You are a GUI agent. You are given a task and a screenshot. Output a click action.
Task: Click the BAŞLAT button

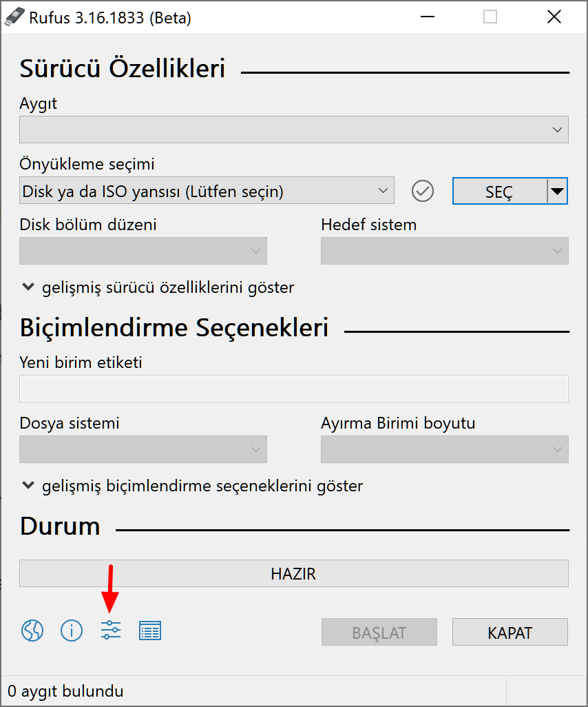[x=379, y=632]
